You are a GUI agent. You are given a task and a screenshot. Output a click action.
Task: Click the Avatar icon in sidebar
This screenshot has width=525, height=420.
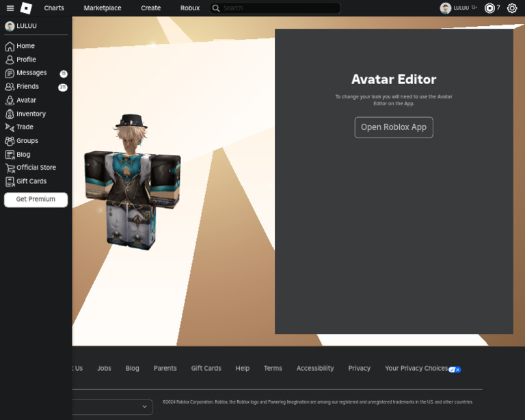(x=10, y=100)
